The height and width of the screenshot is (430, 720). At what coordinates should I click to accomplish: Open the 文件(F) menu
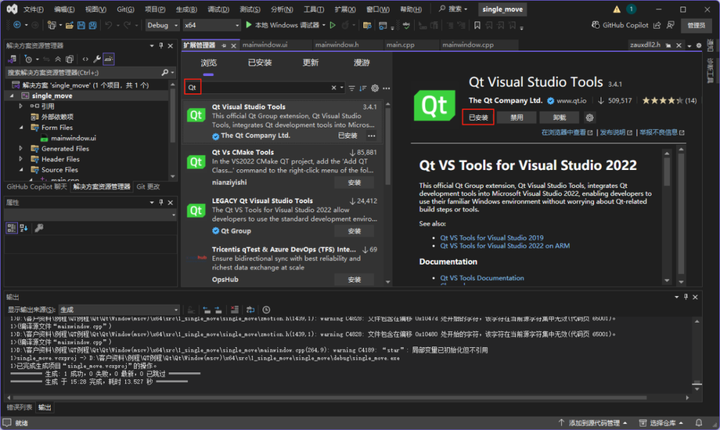tap(33, 9)
